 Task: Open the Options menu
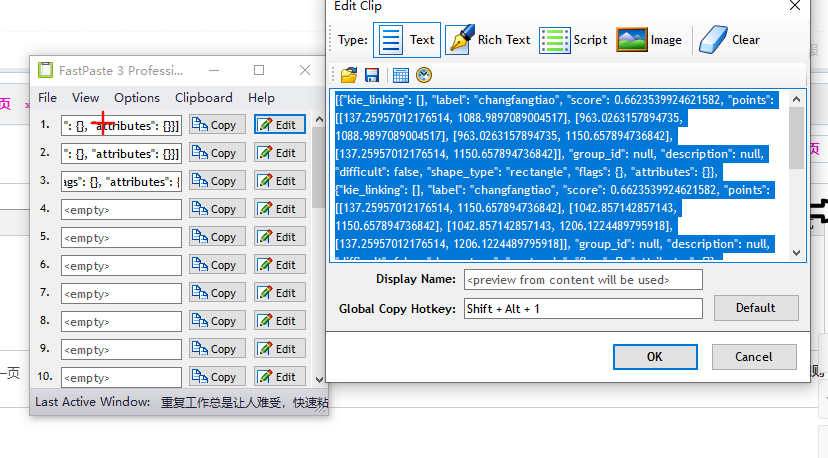click(137, 98)
